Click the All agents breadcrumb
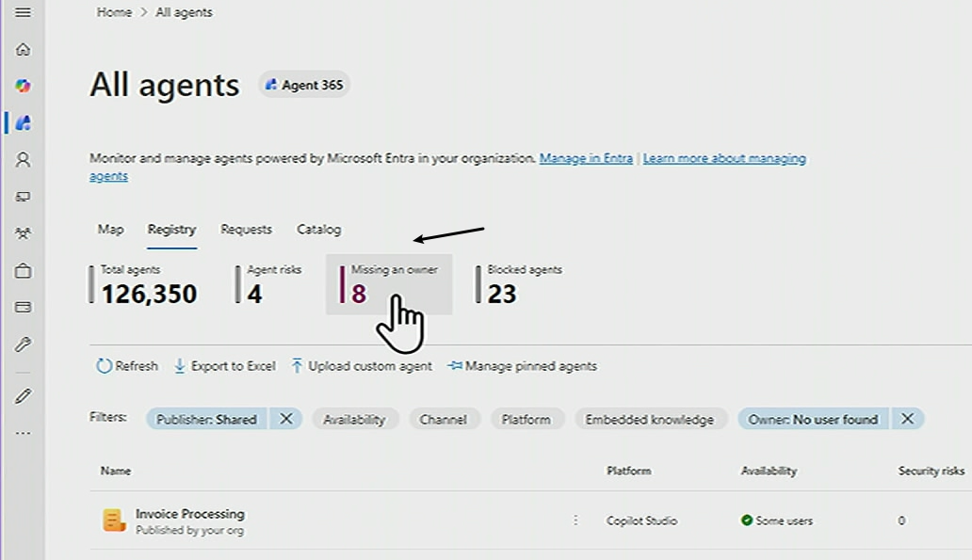972x560 pixels. 184,12
